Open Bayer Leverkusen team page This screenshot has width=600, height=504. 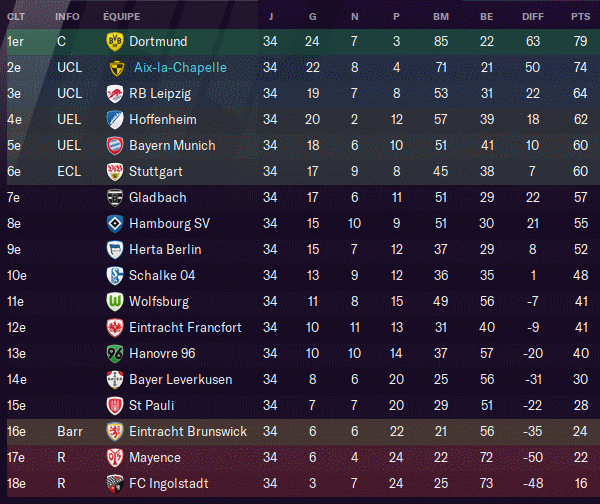(181, 380)
